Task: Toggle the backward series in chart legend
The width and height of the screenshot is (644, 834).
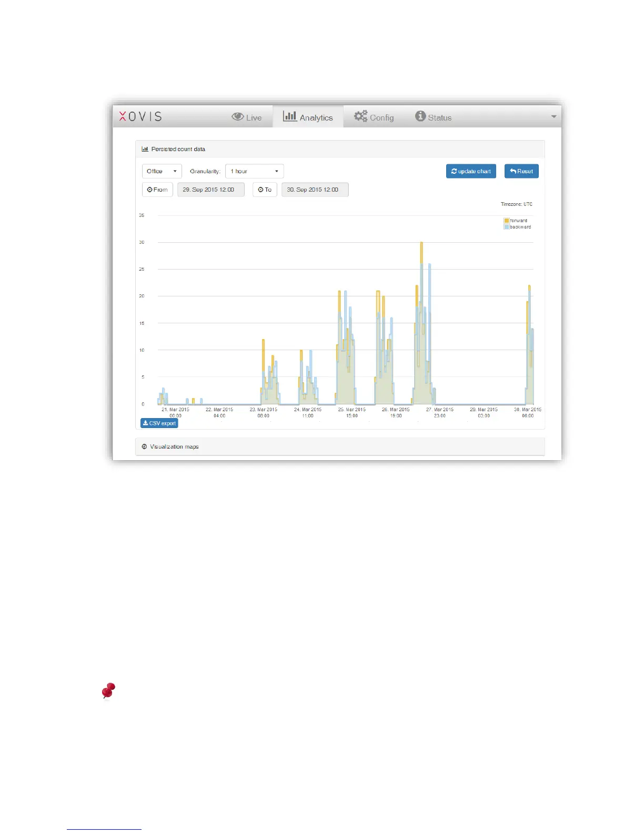Action: click(x=519, y=227)
